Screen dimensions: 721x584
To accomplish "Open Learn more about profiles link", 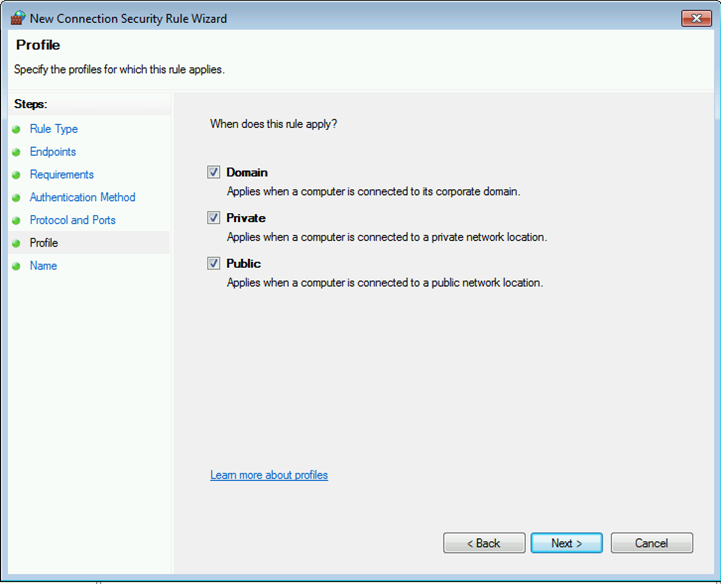I will point(269,475).
